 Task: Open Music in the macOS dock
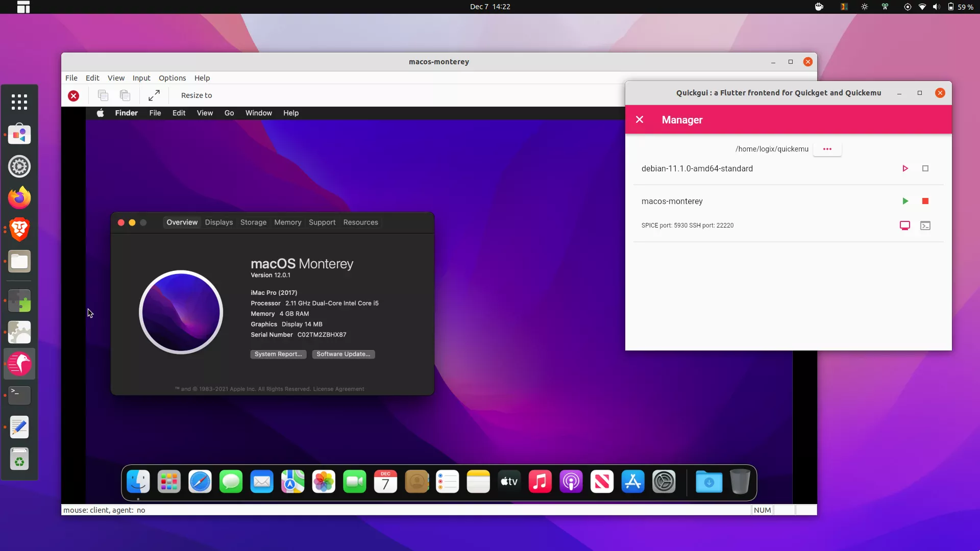click(x=540, y=482)
